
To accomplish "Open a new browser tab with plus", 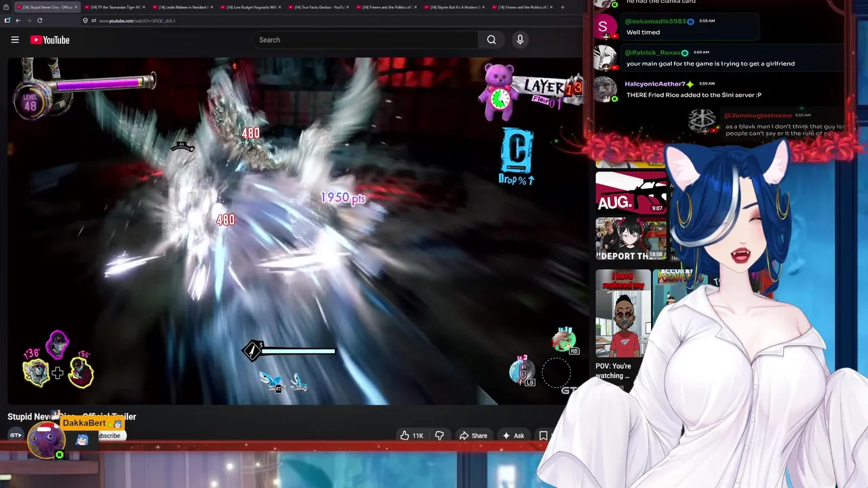I will click(562, 7).
